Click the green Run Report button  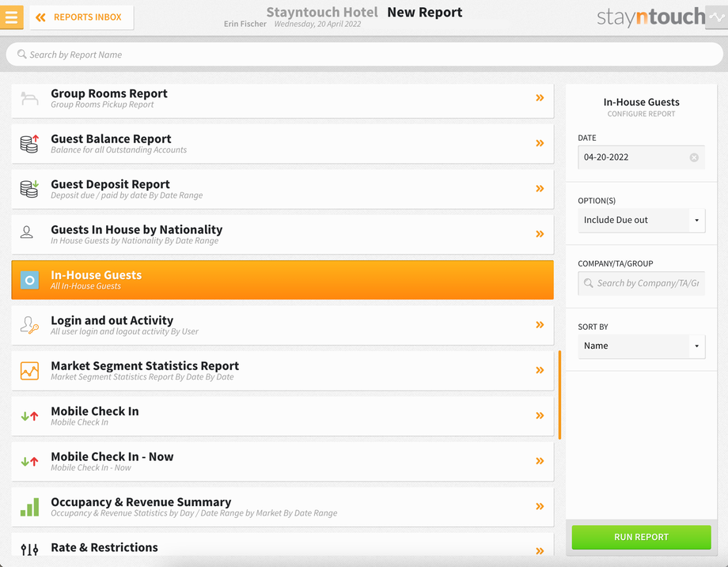click(641, 537)
